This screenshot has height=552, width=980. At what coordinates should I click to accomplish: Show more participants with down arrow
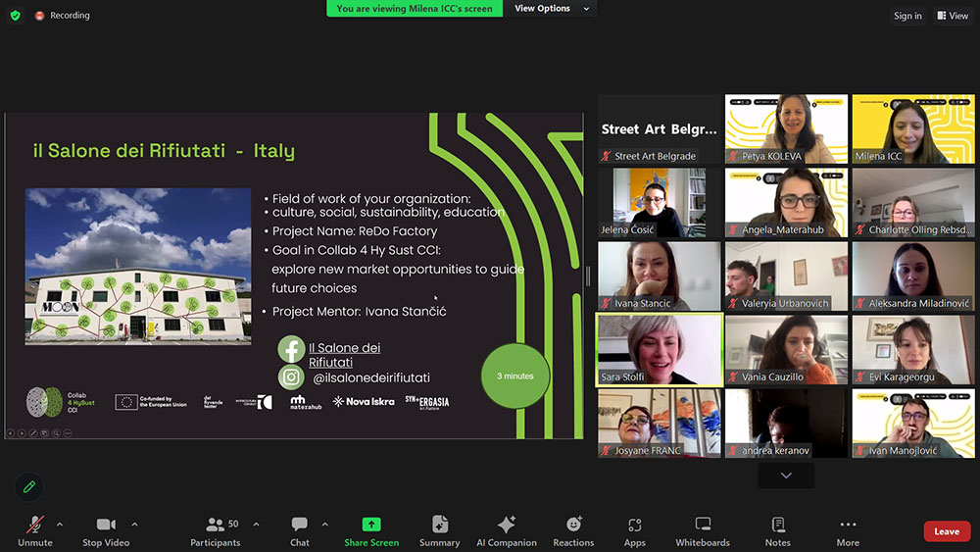[786, 476]
